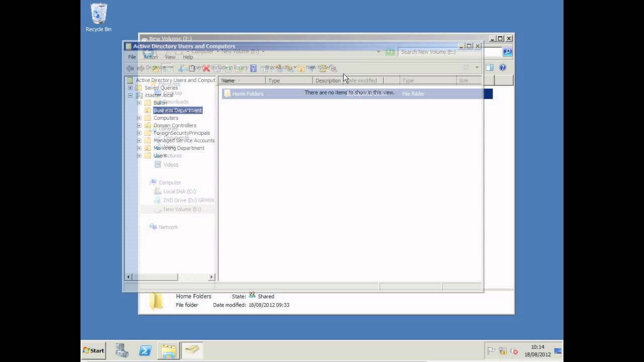
Task: Toggle the Explorer preview pane icon
Action: pos(490,67)
